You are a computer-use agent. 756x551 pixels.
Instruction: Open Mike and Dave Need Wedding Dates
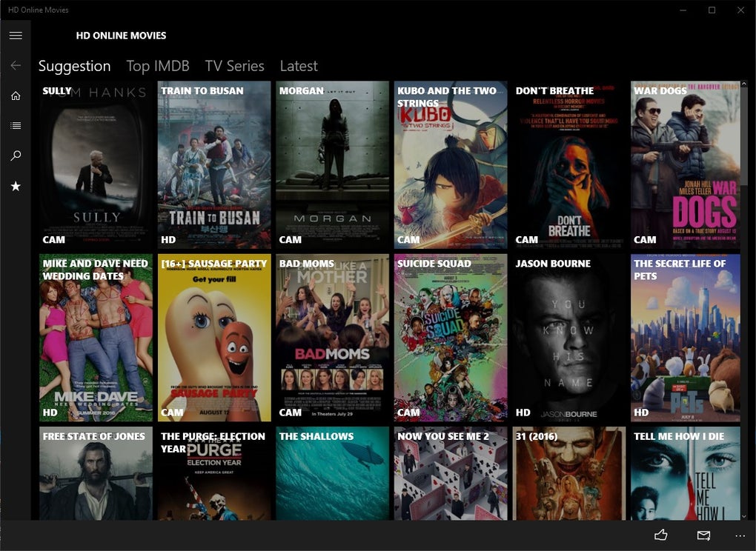(x=96, y=338)
